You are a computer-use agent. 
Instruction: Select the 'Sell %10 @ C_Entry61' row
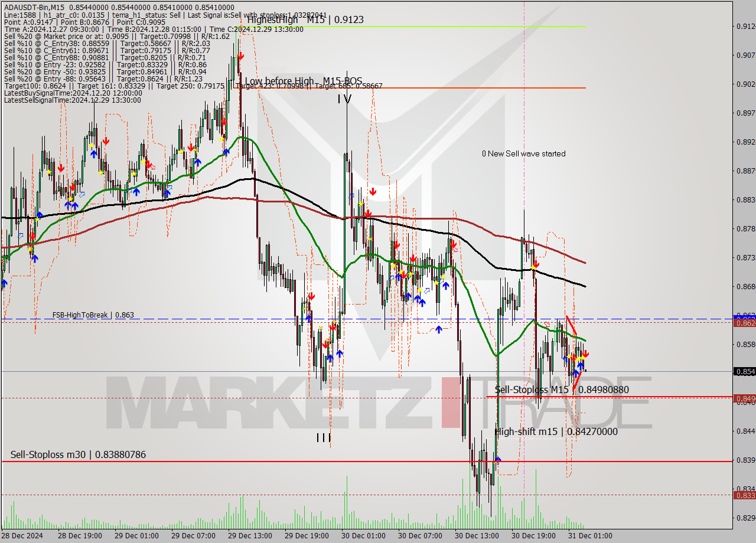pos(107,50)
